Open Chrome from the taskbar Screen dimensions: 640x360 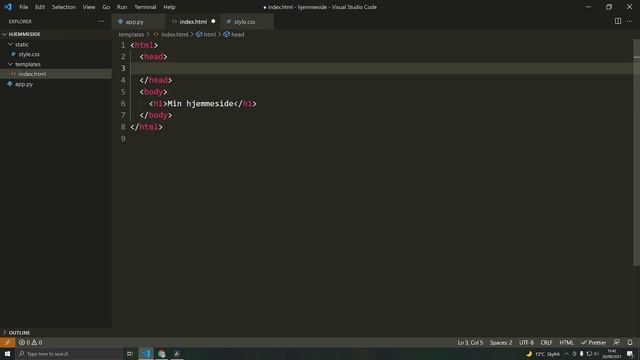pos(162,354)
